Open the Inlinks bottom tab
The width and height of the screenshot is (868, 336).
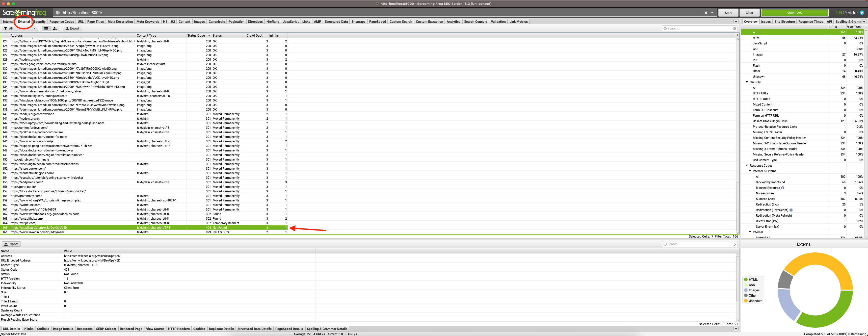(x=28, y=329)
